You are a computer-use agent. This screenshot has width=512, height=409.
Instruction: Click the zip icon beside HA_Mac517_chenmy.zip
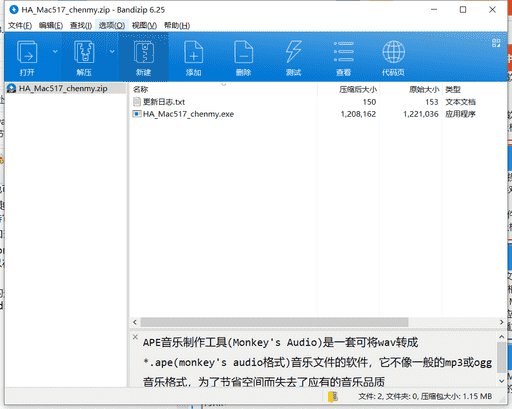coord(12,88)
